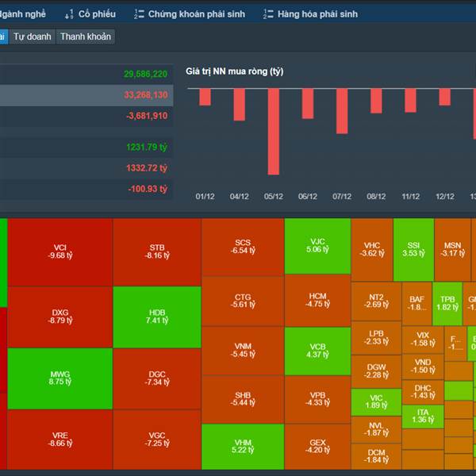Select DXG treemap tile
Image resolution: width=476 pixels, height=476 pixels.
pyautogui.click(x=60, y=317)
